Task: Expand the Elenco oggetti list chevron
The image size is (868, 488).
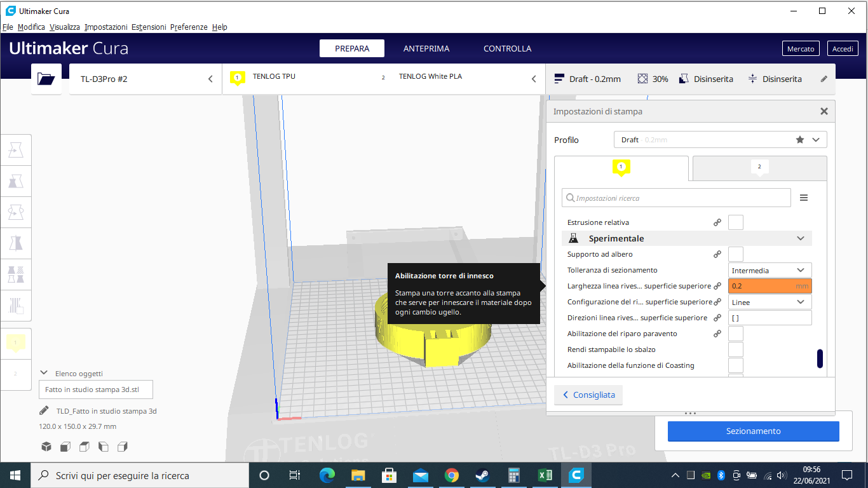Action: (44, 374)
